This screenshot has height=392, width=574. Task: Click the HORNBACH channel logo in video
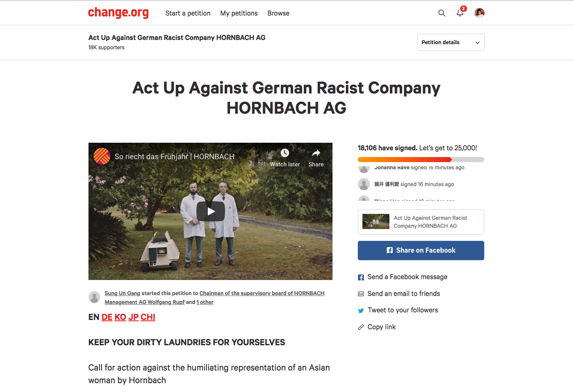pos(102,156)
